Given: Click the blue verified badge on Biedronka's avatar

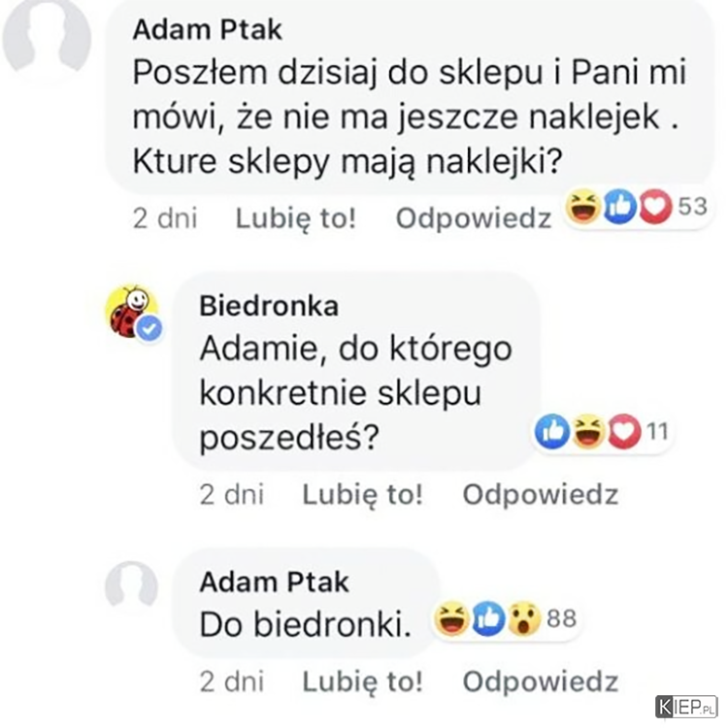Looking at the screenshot, I should click(149, 328).
